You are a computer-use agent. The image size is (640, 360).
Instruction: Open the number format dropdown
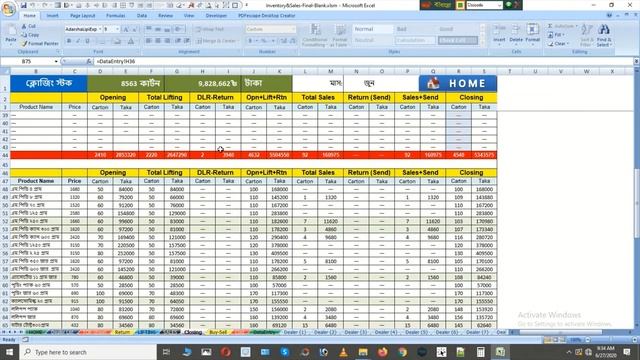pos(293,29)
